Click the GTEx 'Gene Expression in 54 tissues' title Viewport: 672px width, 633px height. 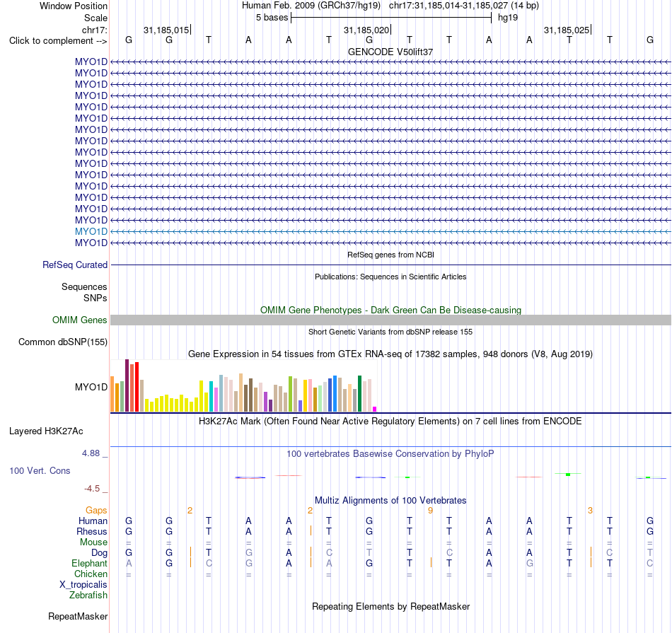[390, 354]
